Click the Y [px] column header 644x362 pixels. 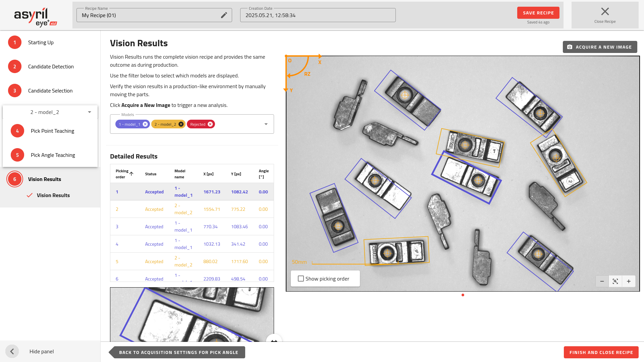(236, 174)
